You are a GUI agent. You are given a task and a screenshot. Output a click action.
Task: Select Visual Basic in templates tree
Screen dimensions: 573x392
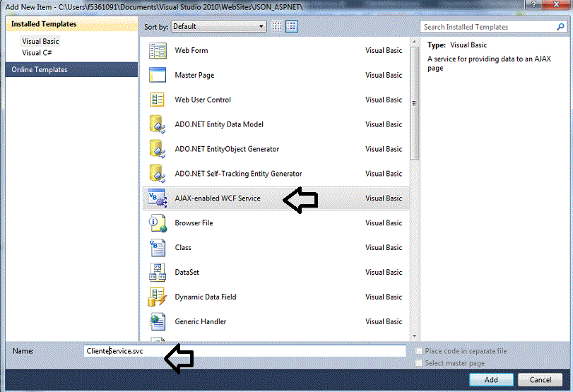[40, 41]
